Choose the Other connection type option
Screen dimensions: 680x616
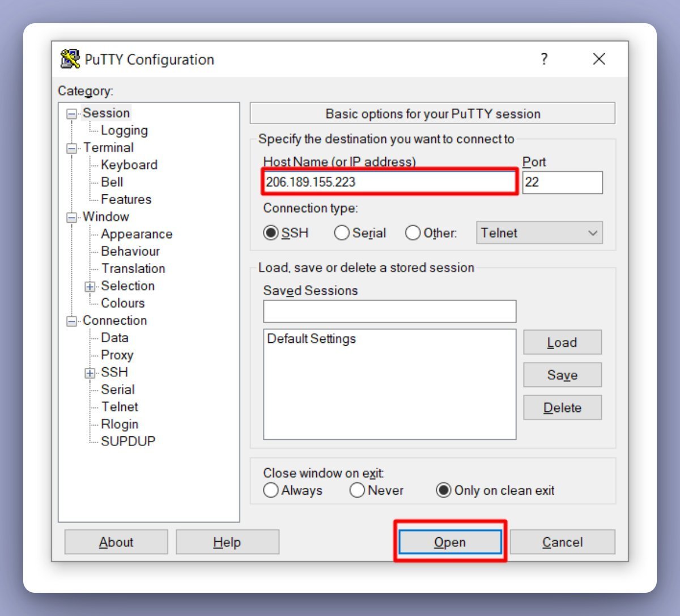tap(413, 233)
